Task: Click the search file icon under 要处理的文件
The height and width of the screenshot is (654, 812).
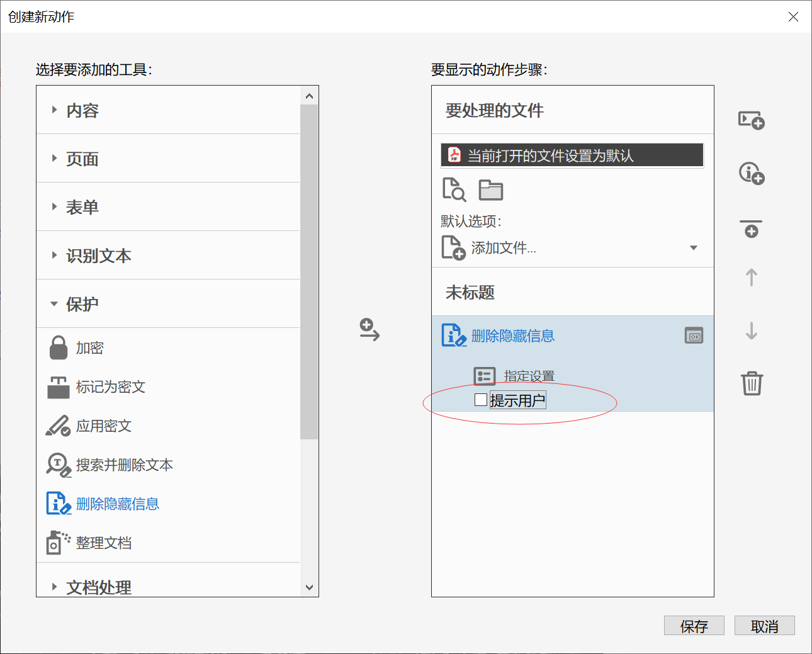Action: 454,189
